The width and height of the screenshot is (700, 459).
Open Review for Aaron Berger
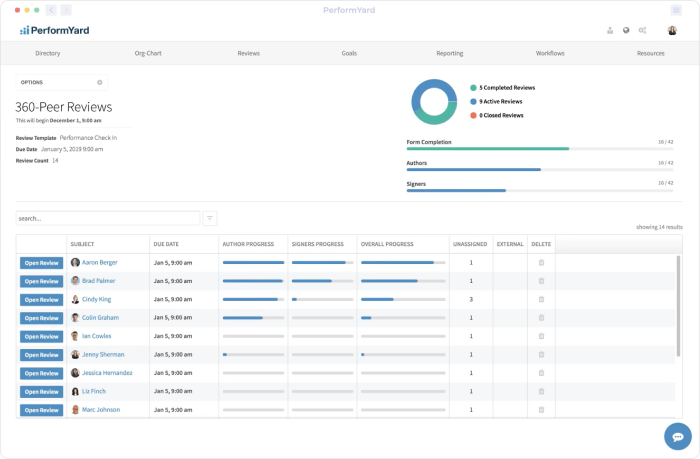point(42,263)
